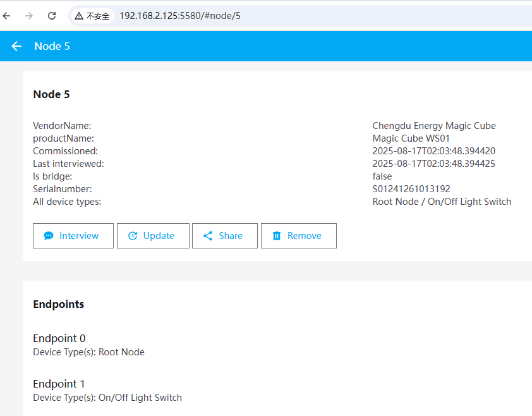Click the browser forward arrow
The width and height of the screenshot is (532, 416).
[x=29, y=16]
